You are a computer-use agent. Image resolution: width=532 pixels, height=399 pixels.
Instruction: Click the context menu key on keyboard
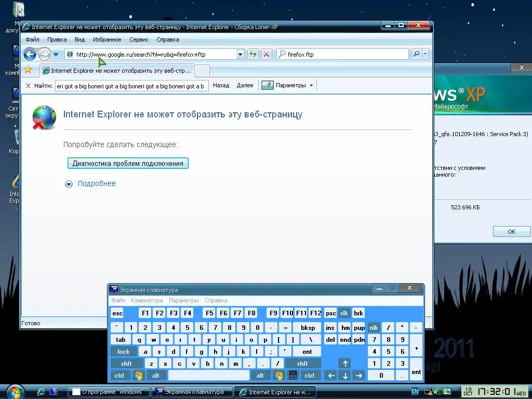tap(293, 376)
